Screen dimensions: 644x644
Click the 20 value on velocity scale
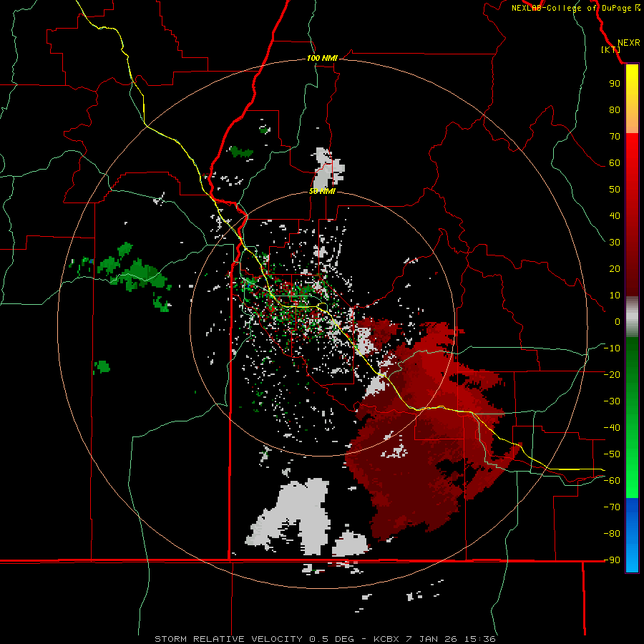(615, 269)
